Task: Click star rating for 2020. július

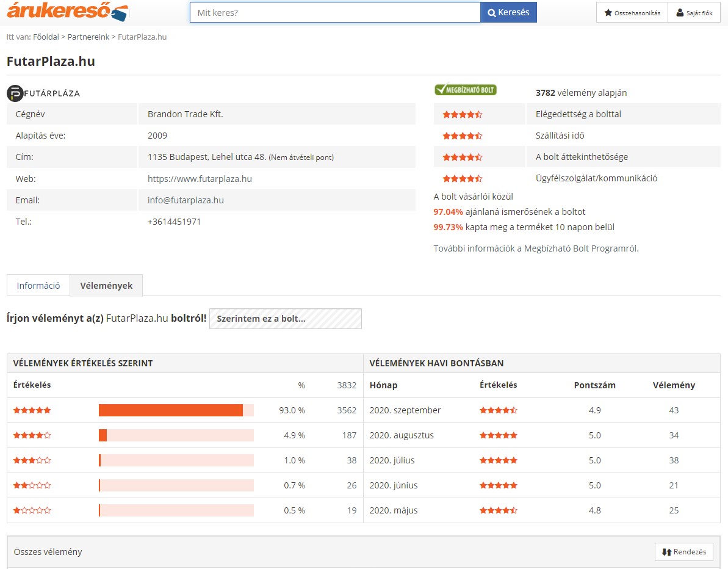Action: tap(499, 460)
